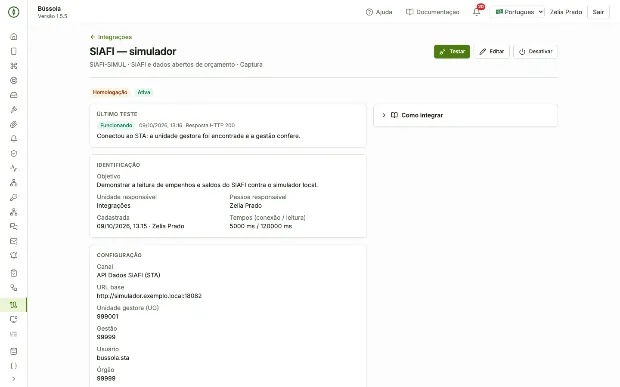Click the Funcionando status badge

click(x=116, y=125)
